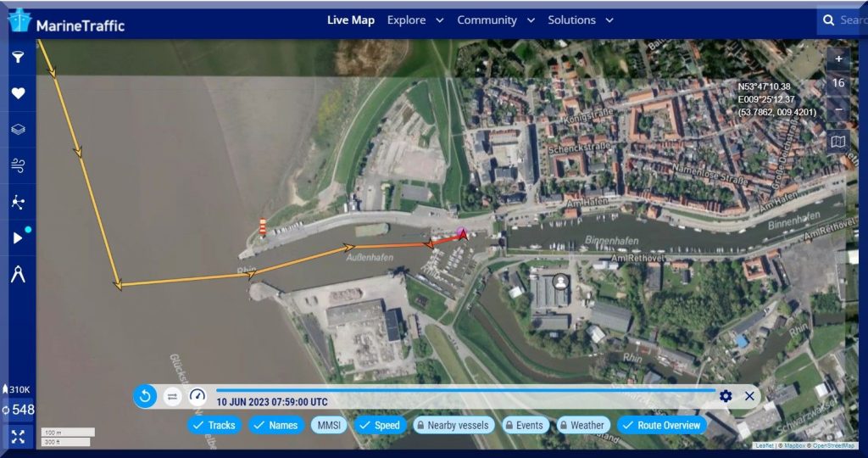This screenshot has width=868, height=458.
Task: Enable the MMSI label toggle
Action: tap(328, 425)
